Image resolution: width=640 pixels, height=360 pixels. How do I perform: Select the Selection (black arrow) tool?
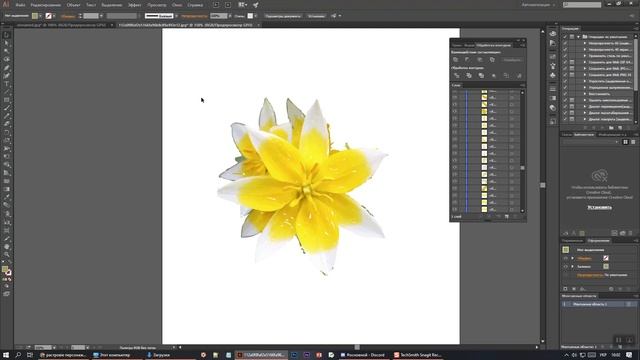7,35
